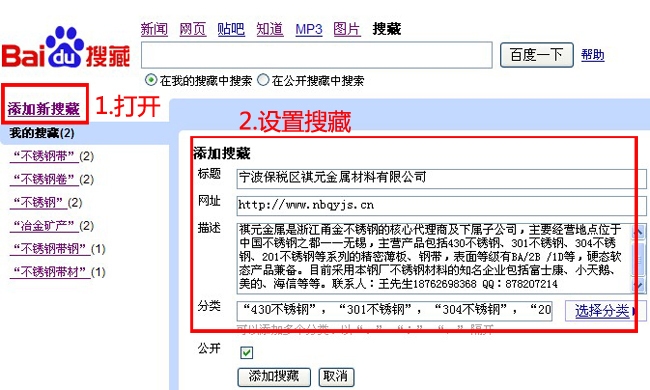Click the 添加搜藏 submit button
The width and height of the screenshot is (650, 390).
(x=274, y=377)
